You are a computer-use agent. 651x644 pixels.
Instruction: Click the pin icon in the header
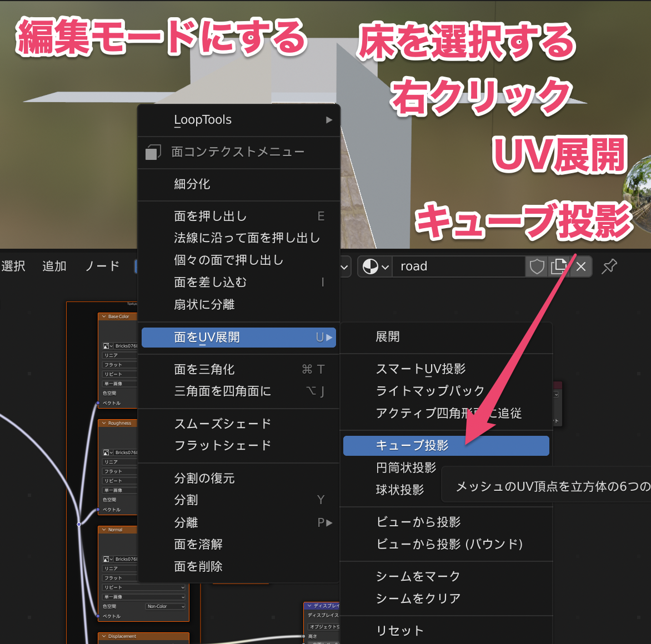tap(609, 266)
